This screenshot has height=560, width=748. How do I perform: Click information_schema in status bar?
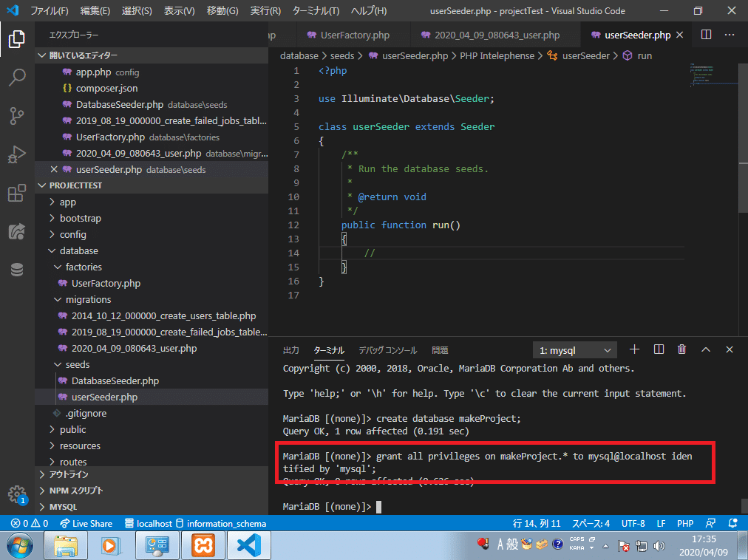tap(221, 523)
